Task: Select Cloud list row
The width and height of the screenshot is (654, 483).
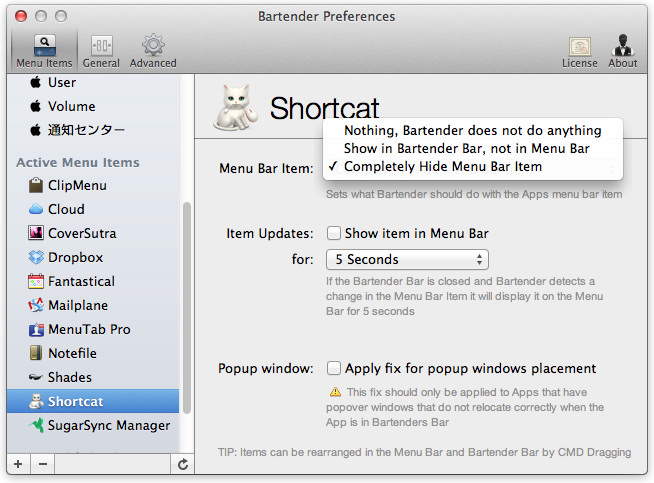Action: (93, 209)
